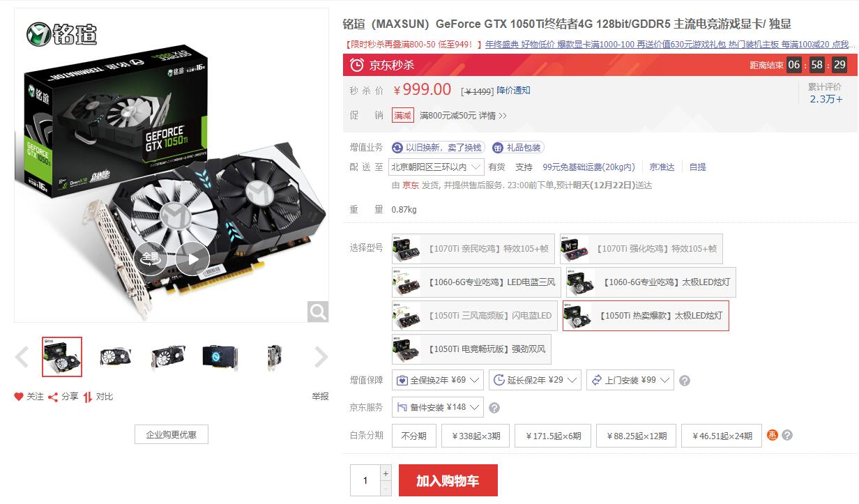Open 全保换2年 ¥69 warranty dropdown

click(438, 380)
